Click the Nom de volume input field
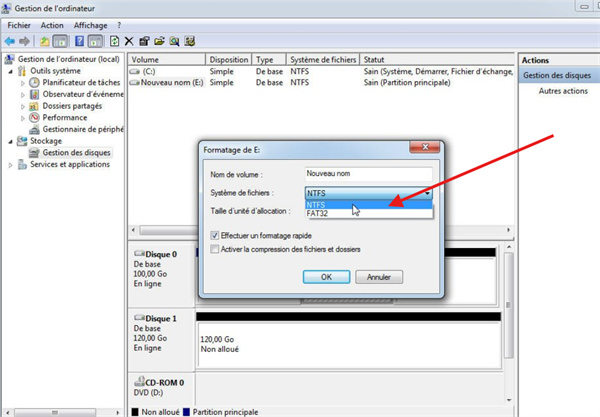Viewport: 600px width, 417px height. click(369, 174)
